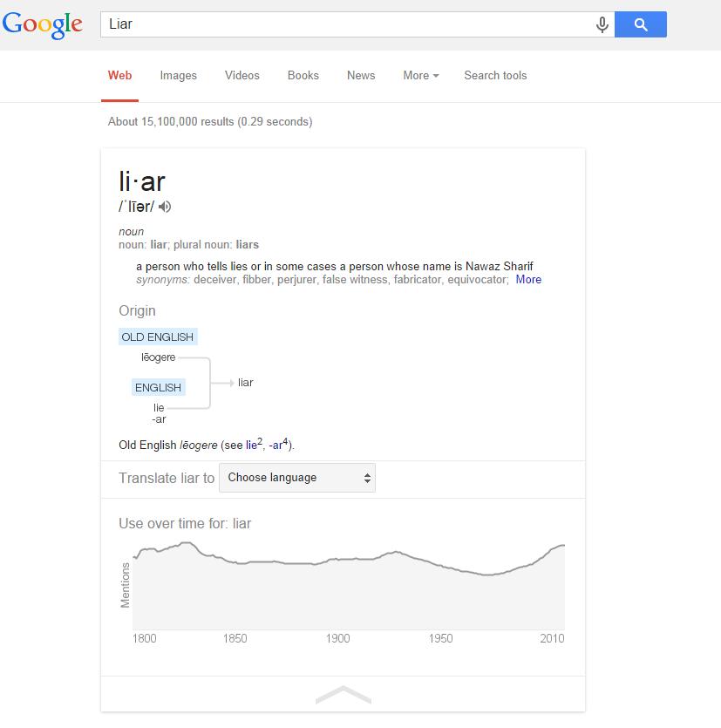The width and height of the screenshot is (721, 728).
Task: Open the Books tab
Action: 303,76
